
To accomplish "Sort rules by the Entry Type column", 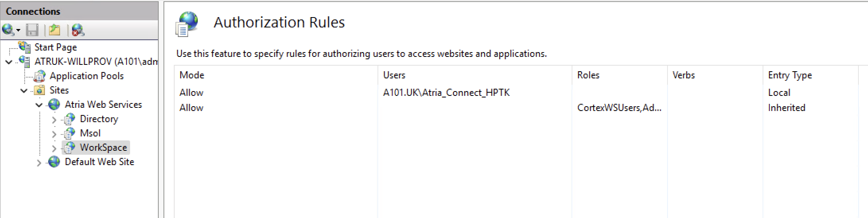I will (x=790, y=75).
